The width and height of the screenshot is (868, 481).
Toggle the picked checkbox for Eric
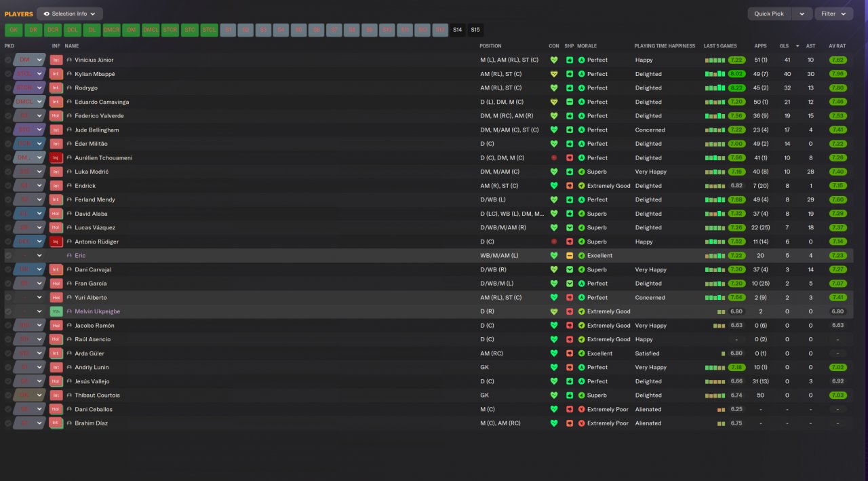click(8, 256)
